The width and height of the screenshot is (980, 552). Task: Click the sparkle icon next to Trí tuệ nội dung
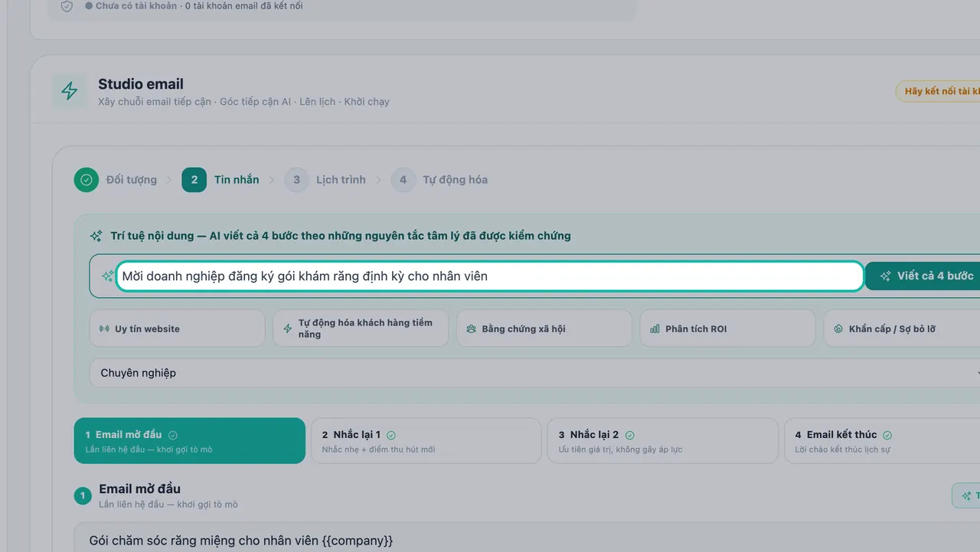[x=96, y=236]
